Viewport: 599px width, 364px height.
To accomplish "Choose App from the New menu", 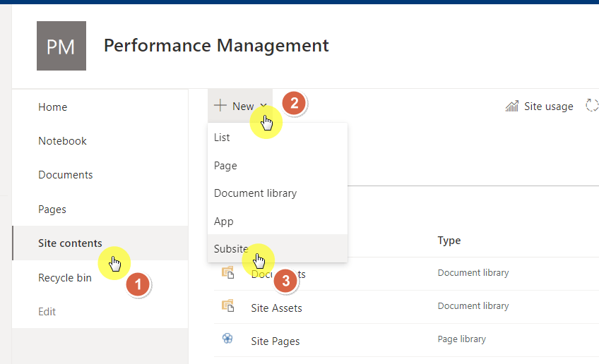I will tap(278, 222).
